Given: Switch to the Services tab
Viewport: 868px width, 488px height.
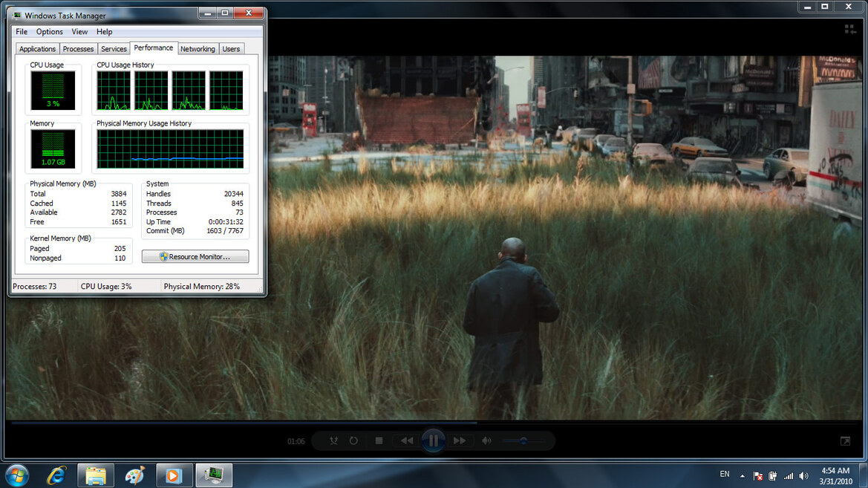Looking at the screenshot, I should (x=114, y=49).
